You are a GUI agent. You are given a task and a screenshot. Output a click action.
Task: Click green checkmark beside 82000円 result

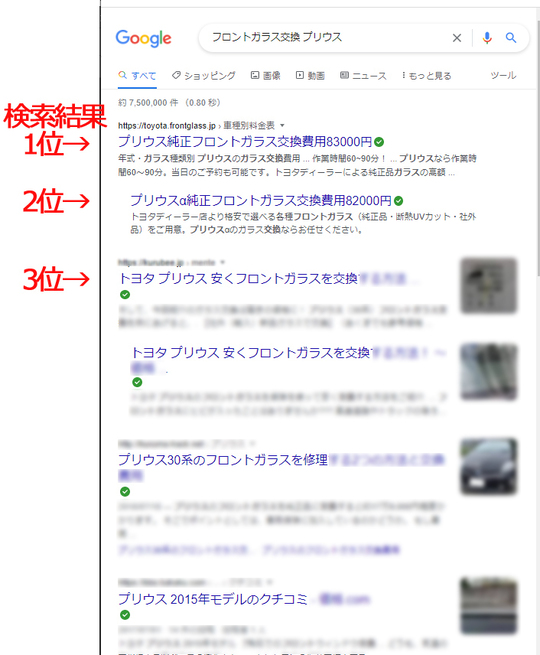click(398, 201)
